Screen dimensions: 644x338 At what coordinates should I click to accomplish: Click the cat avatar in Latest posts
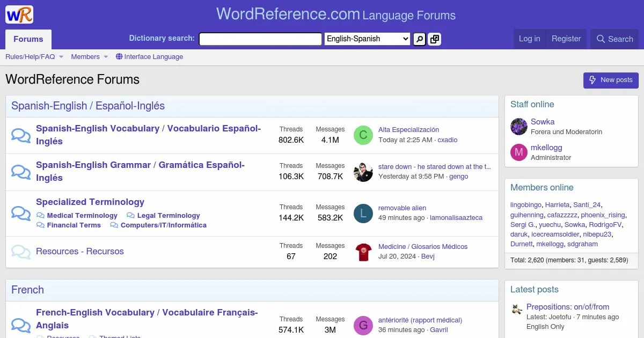[x=517, y=309]
